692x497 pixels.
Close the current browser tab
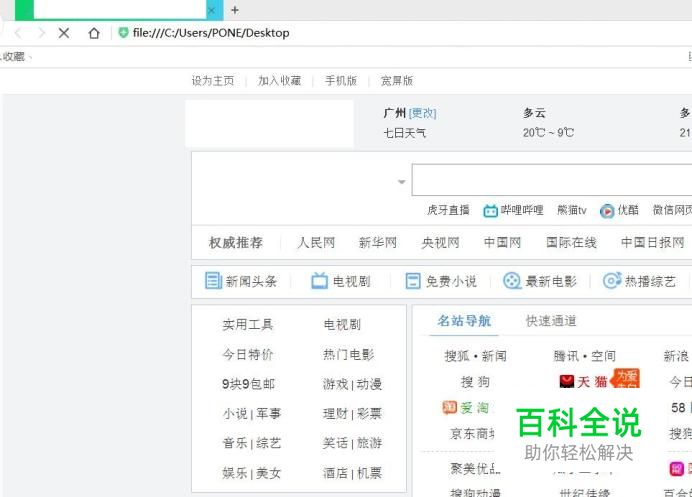212,10
